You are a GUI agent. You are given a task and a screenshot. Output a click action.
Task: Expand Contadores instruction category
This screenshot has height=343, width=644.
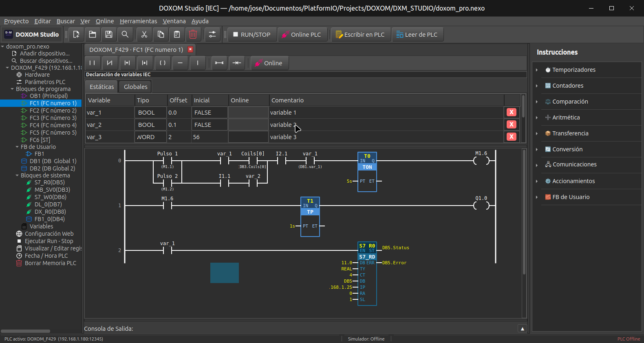(537, 86)
